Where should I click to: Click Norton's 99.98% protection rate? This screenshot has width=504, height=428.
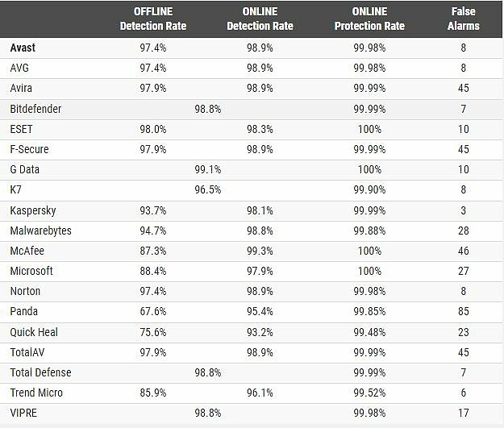369,292
